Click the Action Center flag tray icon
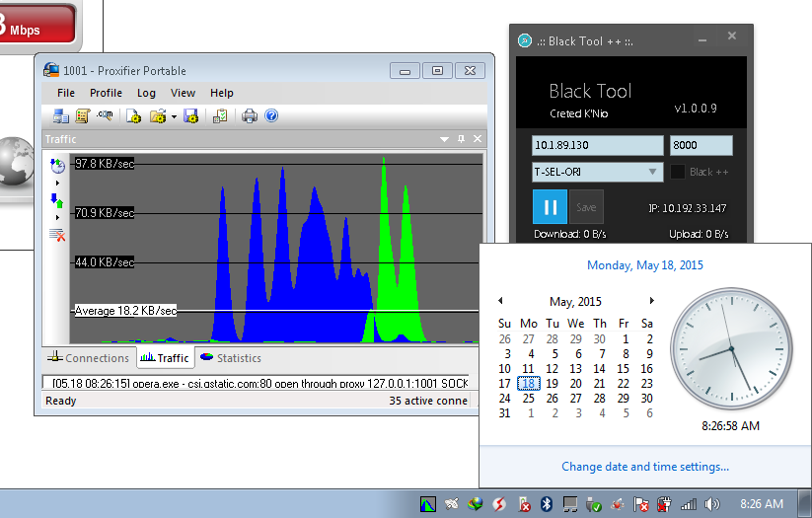This screenshot has width=812, height=518. tap(641, 504)
